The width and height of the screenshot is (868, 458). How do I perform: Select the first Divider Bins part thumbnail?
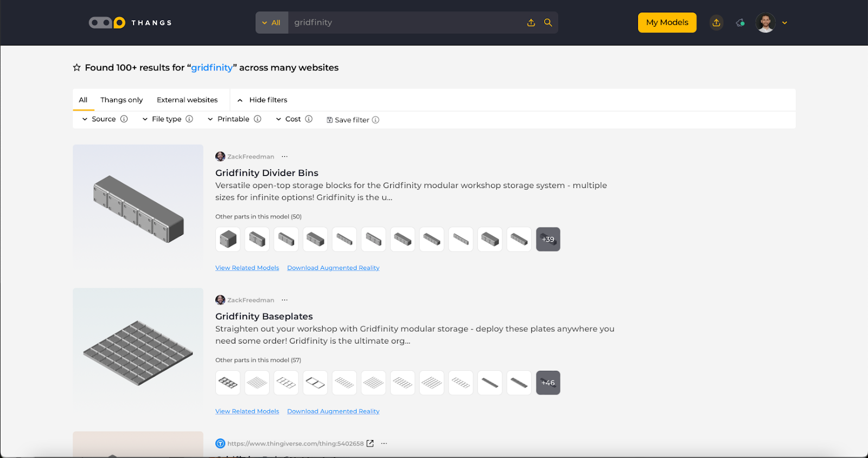click(228, 239)
